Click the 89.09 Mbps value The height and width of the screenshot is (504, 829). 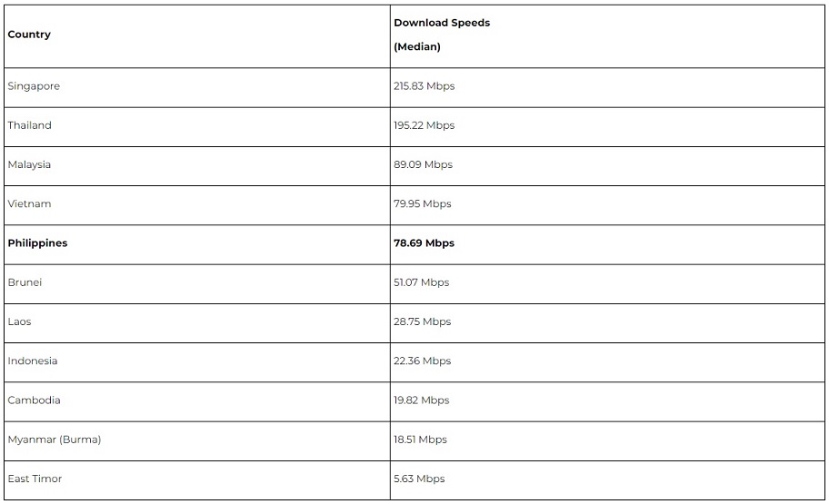click(x=423, y=164)
